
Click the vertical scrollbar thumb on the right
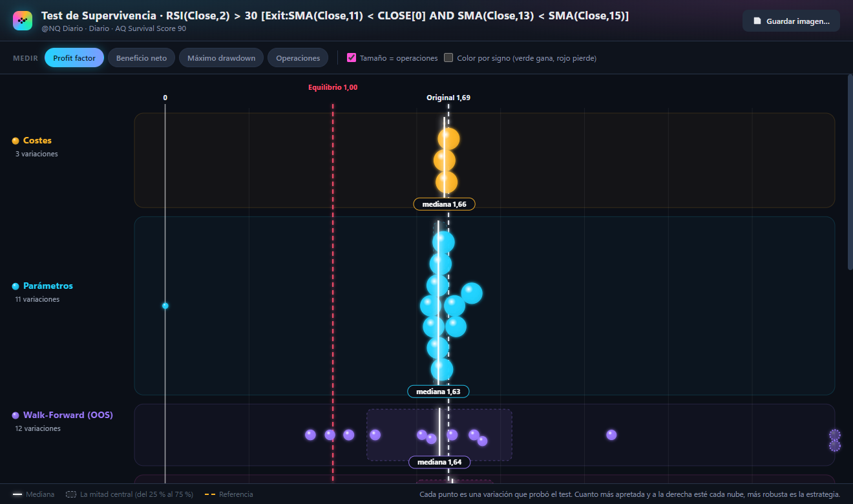coord(850,173)
